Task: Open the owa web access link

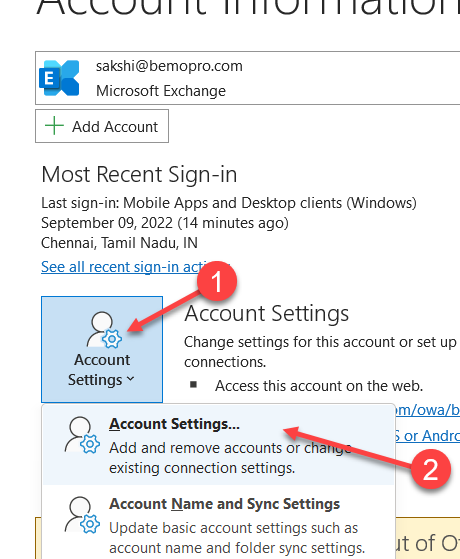Action: 427,410
